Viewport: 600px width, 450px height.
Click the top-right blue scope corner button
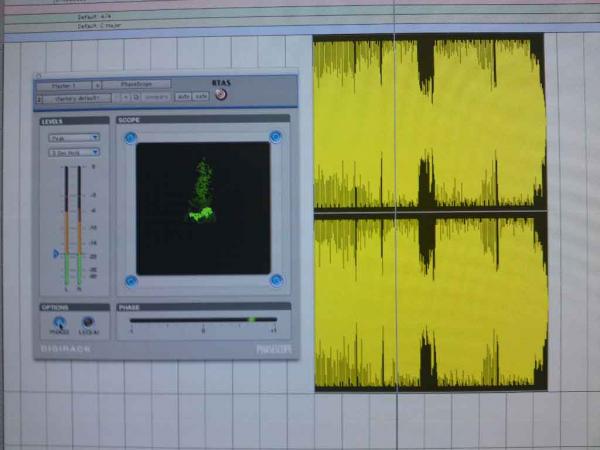coord(275,137)
